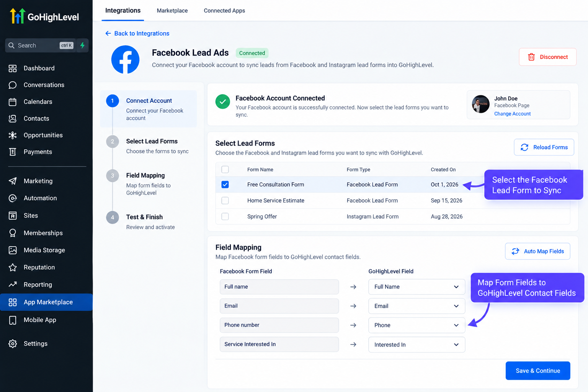Image resolution: width=588 pixels, height=392 pixels.
Task: Click the Opportunities sidebar icon
Action: click(x=13, y=135)
